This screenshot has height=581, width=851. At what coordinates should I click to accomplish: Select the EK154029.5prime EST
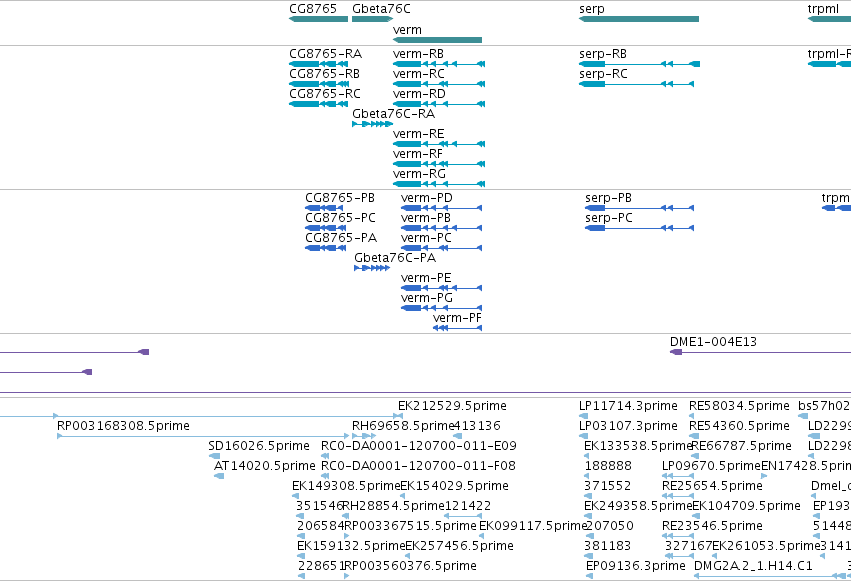pyautogui.click(x=404, y=496)
